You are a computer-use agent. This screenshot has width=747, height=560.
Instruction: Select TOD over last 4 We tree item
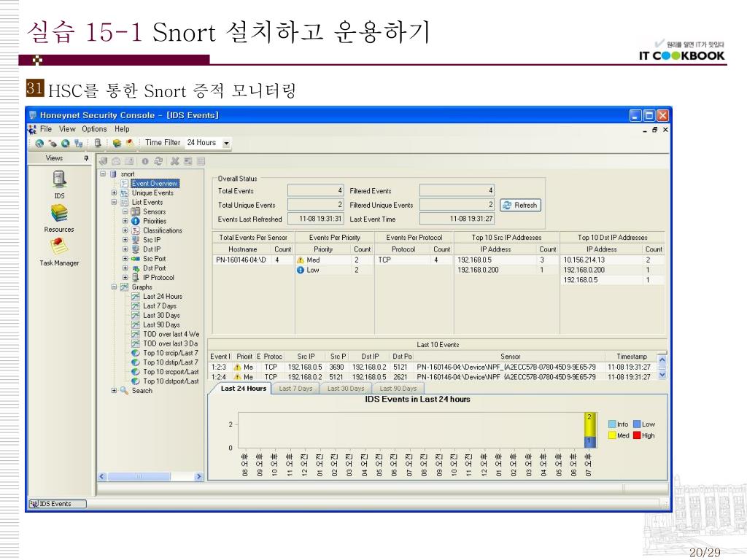pyautogui.click(x=171, y=334)
